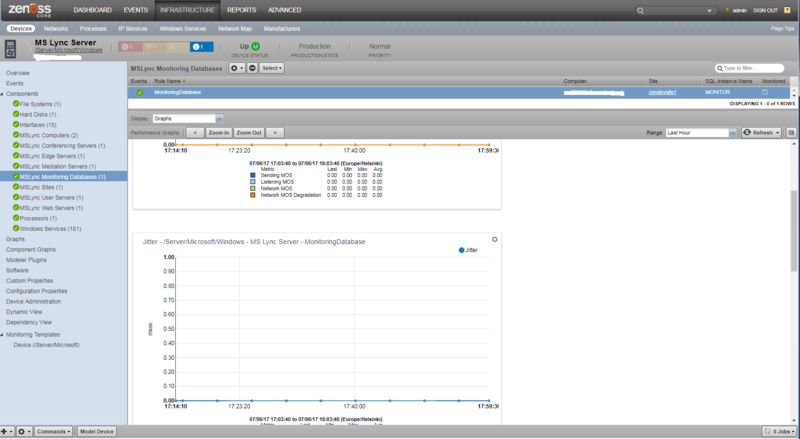Image resolution: width=800 pixels, height=439 pixels.
Task: Click in the Type to filter field
Action: coord(749,68)
